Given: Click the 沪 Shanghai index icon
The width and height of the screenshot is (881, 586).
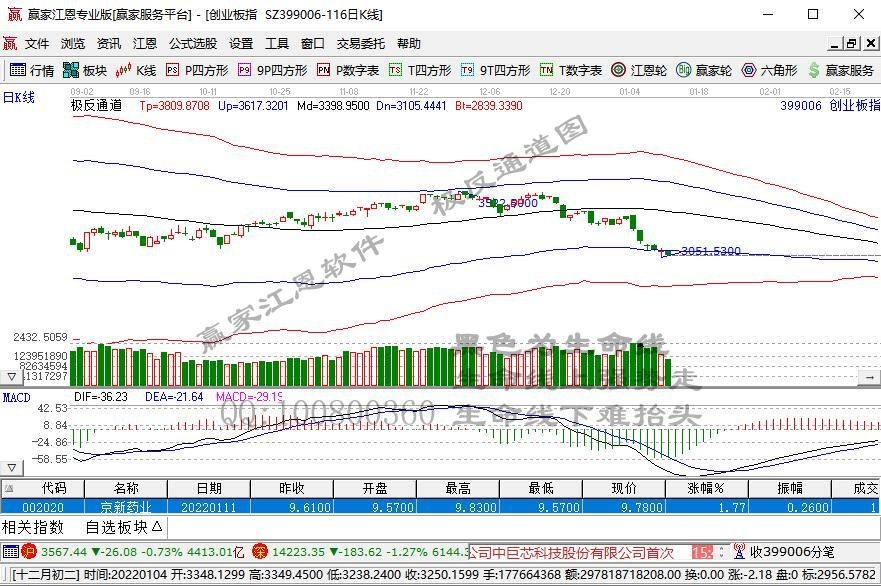Looking at the screenshot, I should 29,552.
